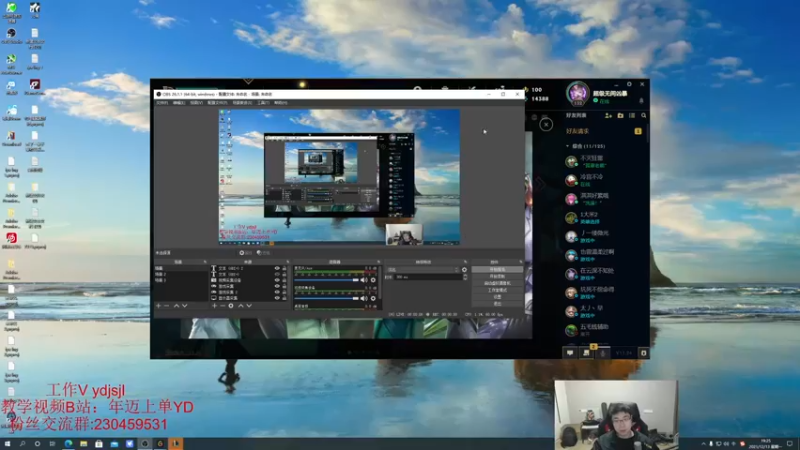Click the pop-out icon on the scenes dock header
The width and height of the screenshot is (800, 450).
[x=205, y=262]
